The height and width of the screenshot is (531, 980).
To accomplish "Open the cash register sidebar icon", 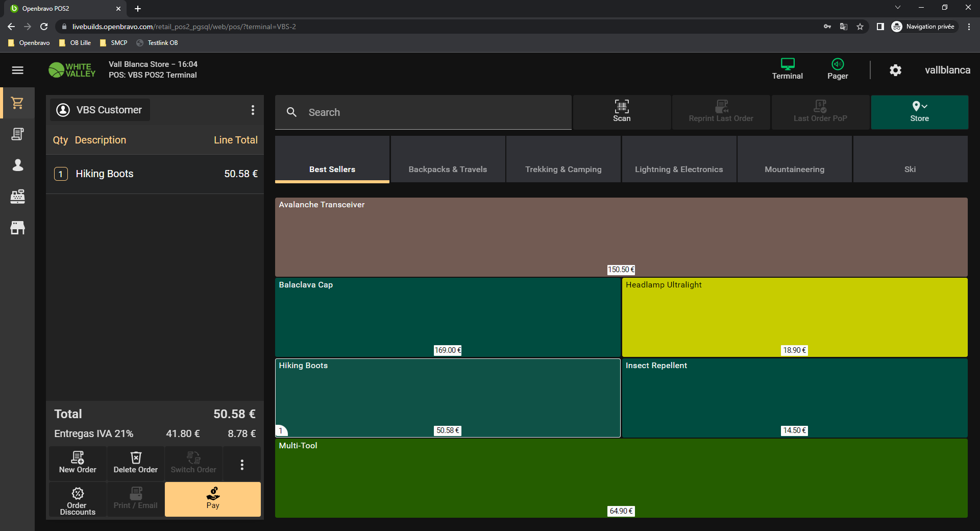I will pos(17,197).
